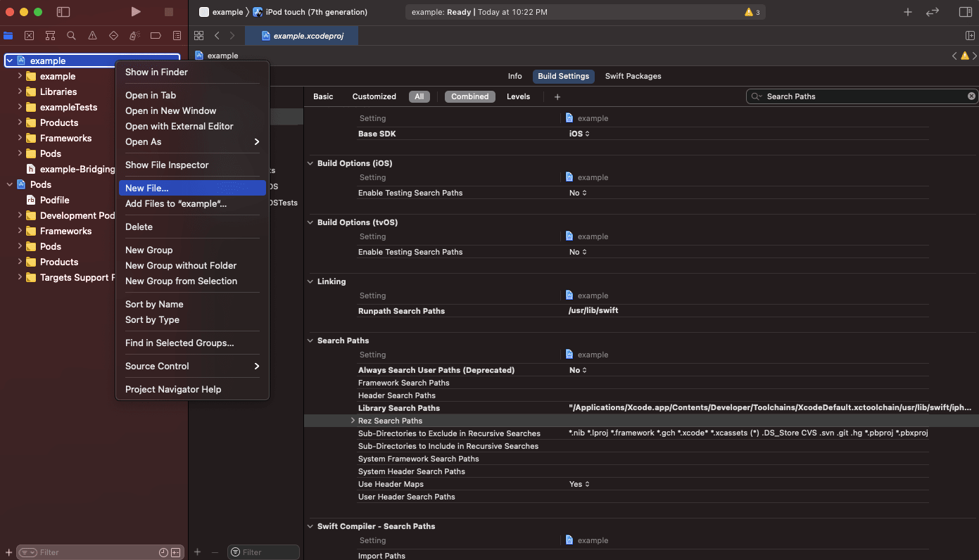Switch to the Info tab
This screenshot has width=979, height=560.
[515, 76]
